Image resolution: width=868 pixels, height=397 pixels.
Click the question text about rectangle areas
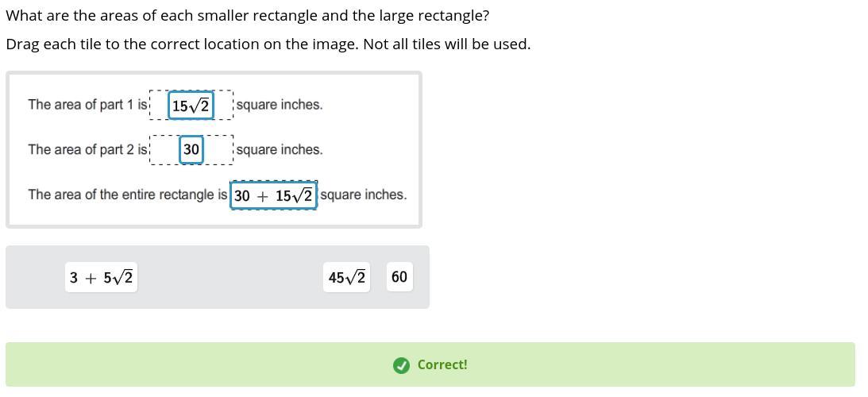pos(248,16)
